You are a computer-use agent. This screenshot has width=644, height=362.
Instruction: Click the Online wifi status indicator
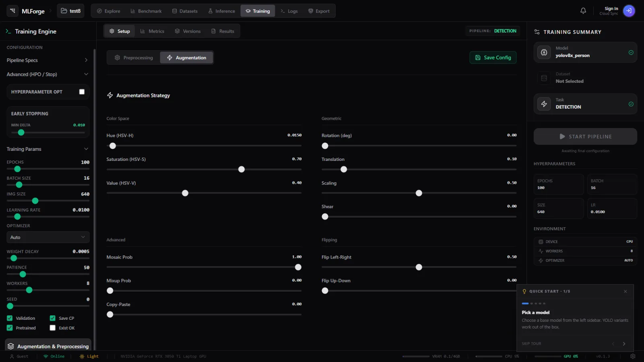pos(54,356)
